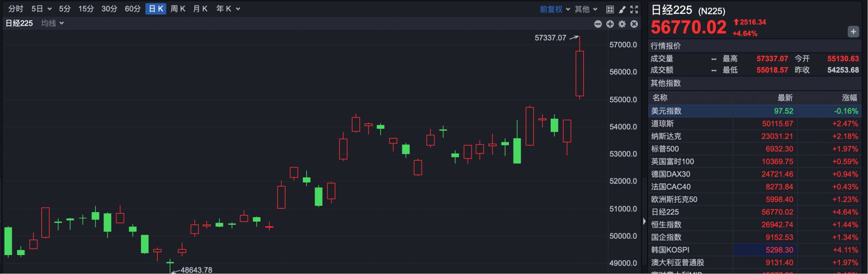868x274 pixels.
Task: Select the drawing brush tool
Action: pos(622,9)
